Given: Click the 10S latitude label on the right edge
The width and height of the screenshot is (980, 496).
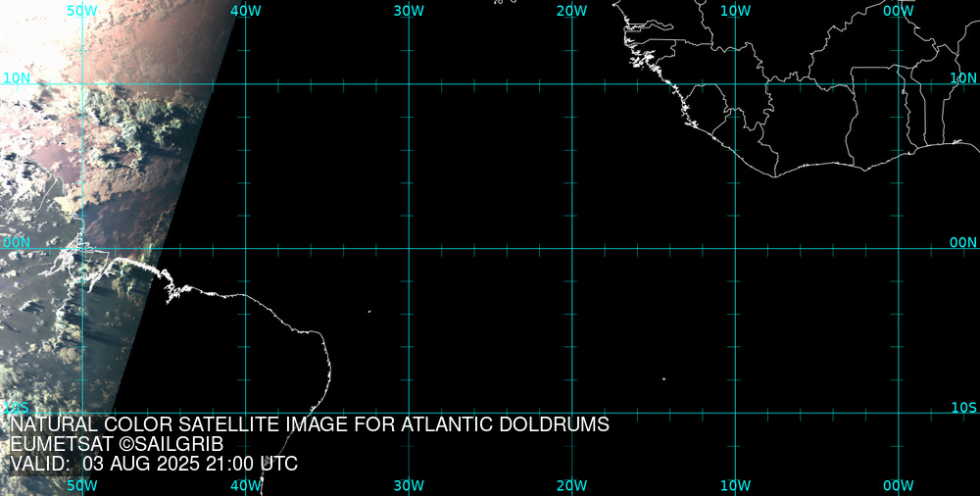Looking at the screenshot, I should click(963, 408).
